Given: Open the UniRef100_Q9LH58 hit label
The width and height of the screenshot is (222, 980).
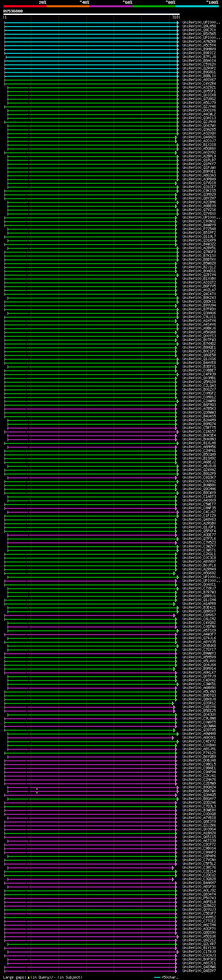Looking at the screenshot, I should pyautogui.click(x=199, y=26).
